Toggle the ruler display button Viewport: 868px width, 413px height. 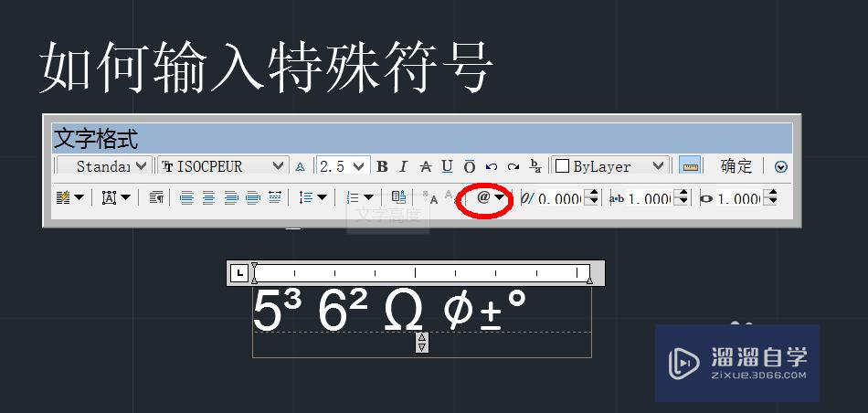[x=690, y=166]
